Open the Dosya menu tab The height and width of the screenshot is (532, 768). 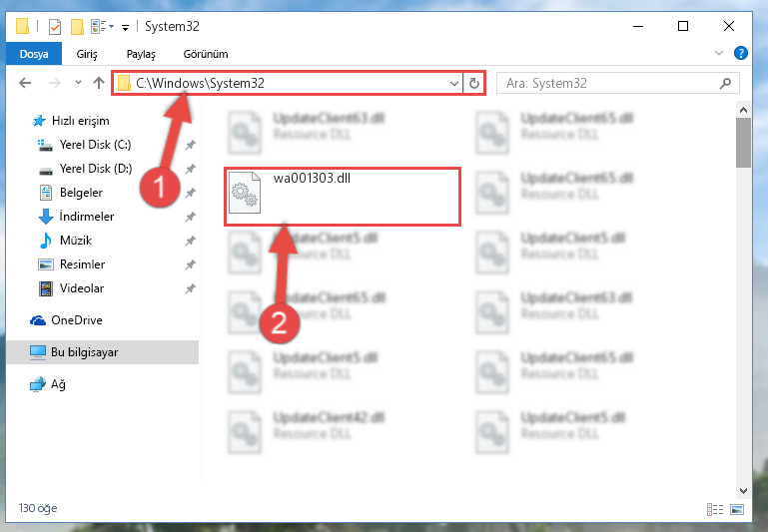(x=34, y=54)
